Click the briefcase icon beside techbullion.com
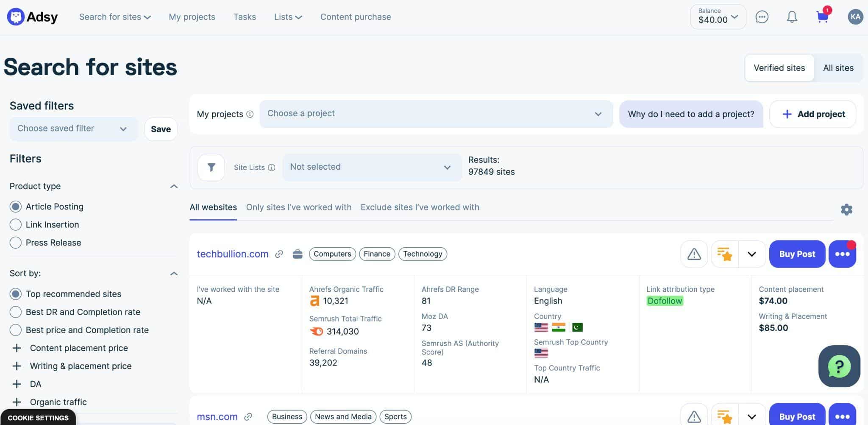The height and width of the screenshot is (425, 868). tap(298, 254)
